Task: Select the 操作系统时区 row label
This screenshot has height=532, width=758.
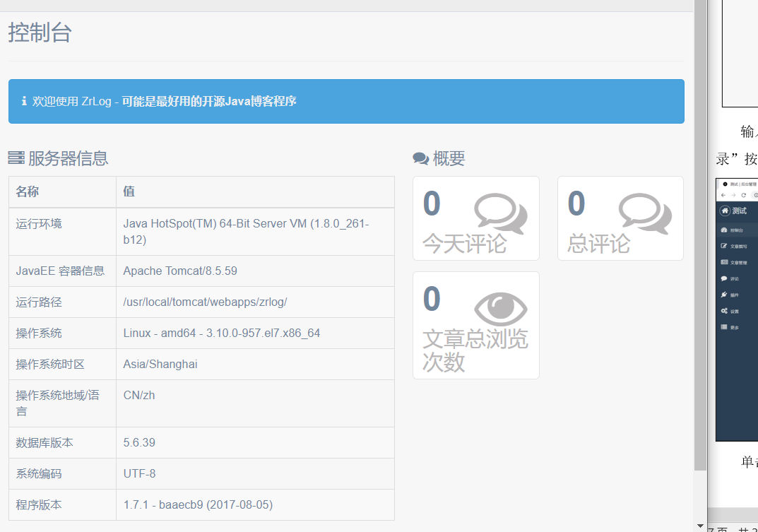Action: [49, 364]
